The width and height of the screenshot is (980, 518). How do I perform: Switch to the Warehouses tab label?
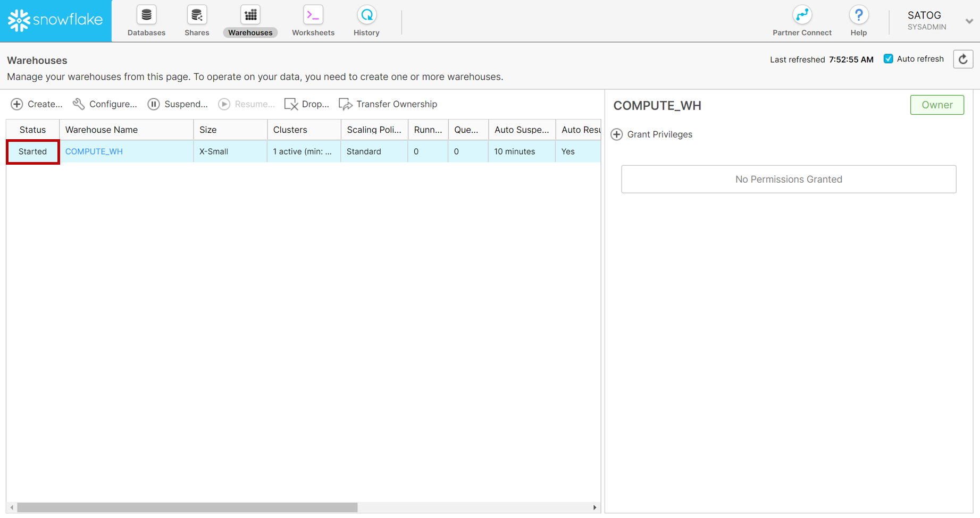(250, 32)
